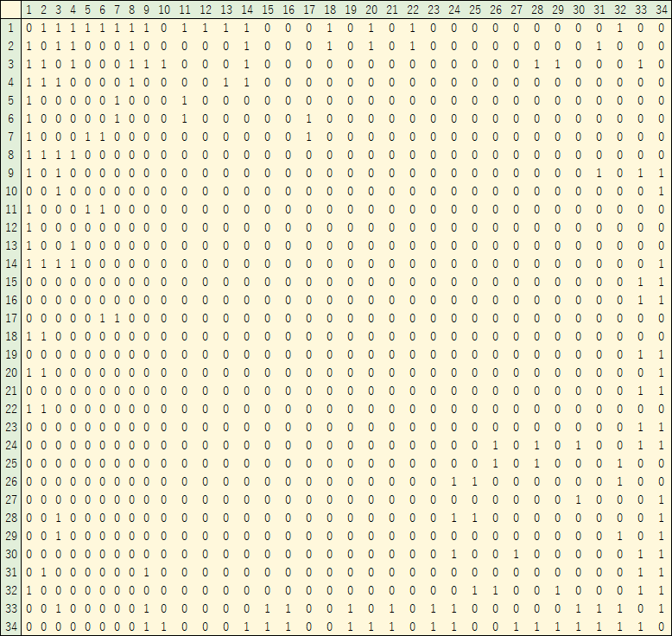Select row header 3

[10, 64]
